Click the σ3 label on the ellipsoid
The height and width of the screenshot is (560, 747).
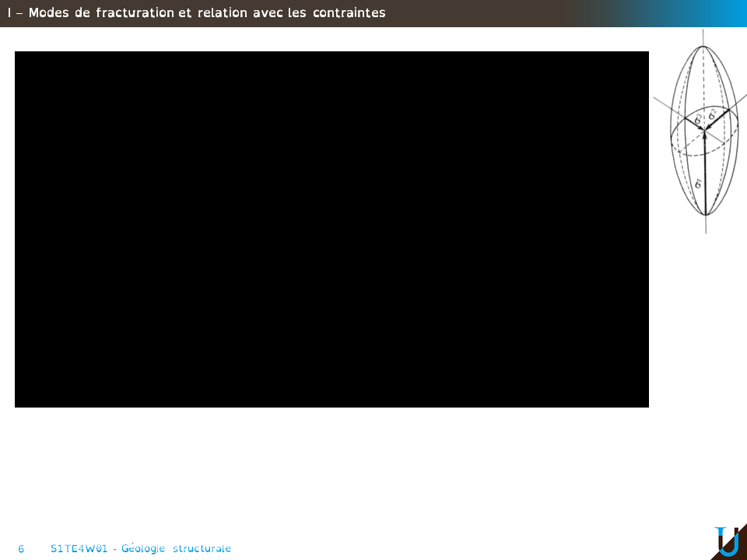[x=698, y=119]
